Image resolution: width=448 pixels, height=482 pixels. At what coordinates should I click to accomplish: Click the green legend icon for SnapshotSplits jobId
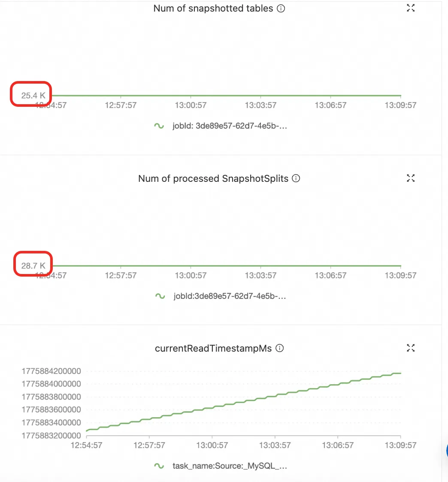(x=160, y=296)
